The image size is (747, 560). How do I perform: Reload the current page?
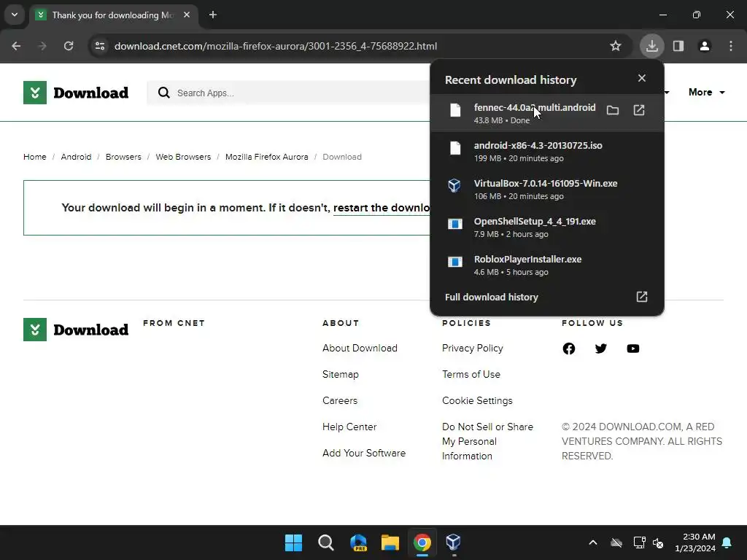(x=69, y=46)
